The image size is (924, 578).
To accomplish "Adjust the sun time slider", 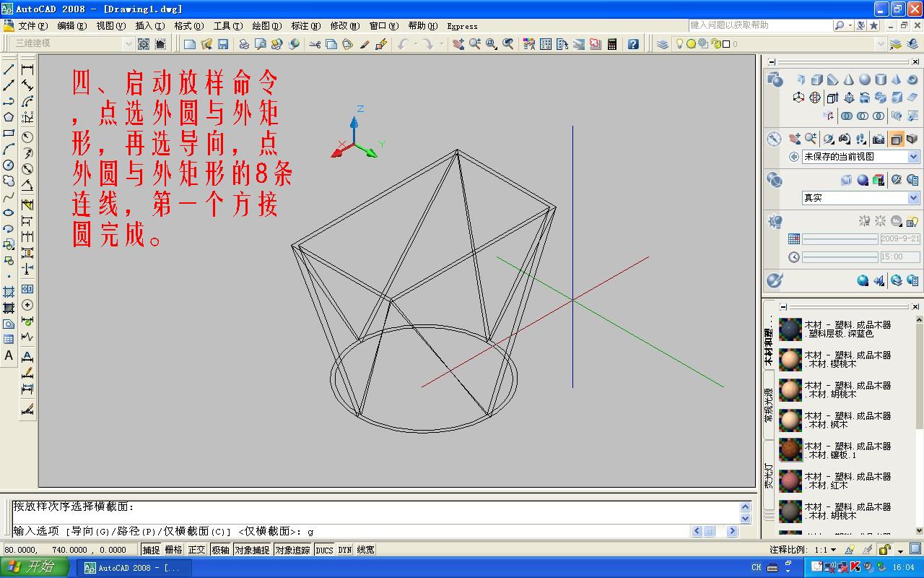I will click(840, 257).
